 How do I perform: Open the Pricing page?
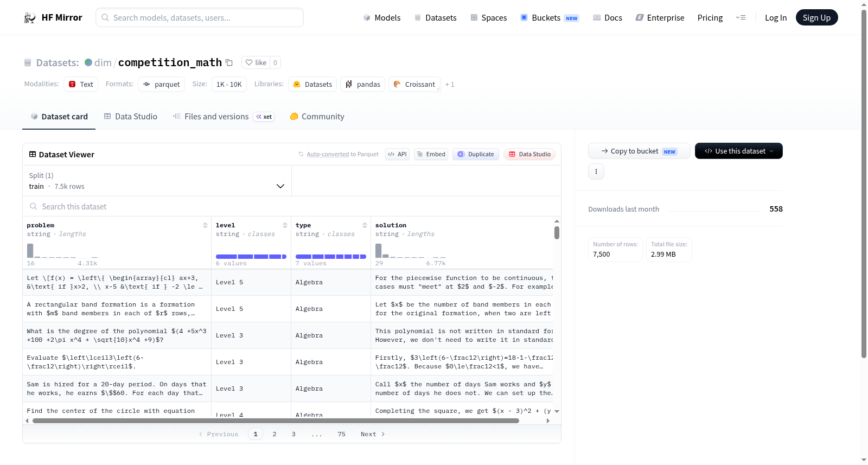point(710,17)
